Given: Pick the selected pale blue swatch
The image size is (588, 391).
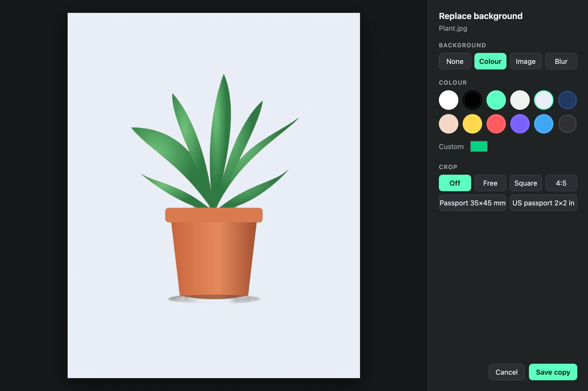Looking at the screenshot, I should click(x=544, y=100).
